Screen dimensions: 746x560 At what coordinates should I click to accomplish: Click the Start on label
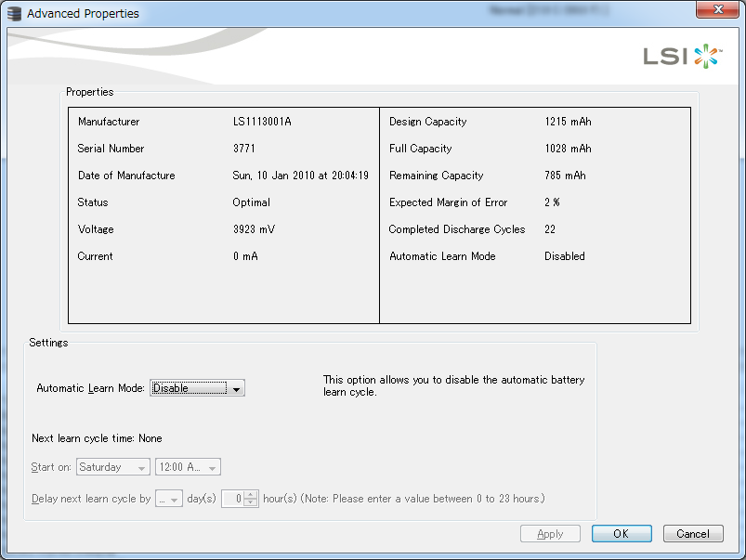coord(51,467)
